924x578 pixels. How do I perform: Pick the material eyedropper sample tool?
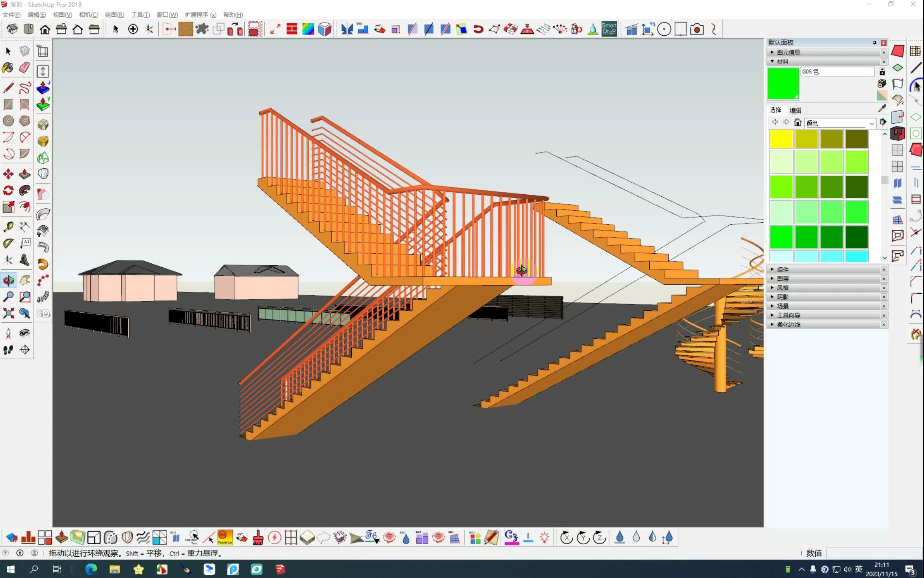[882, 108]
